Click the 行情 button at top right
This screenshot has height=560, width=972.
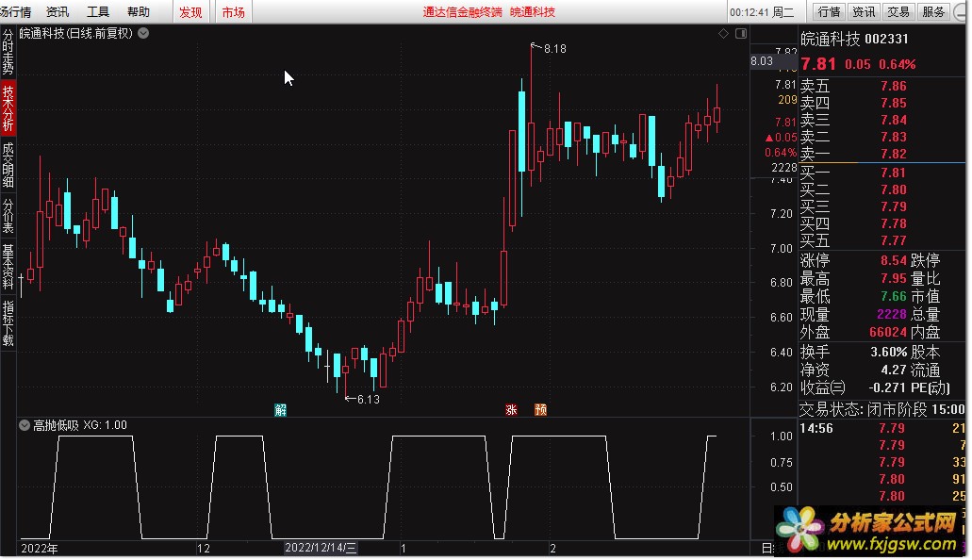(x=830, y=11)
